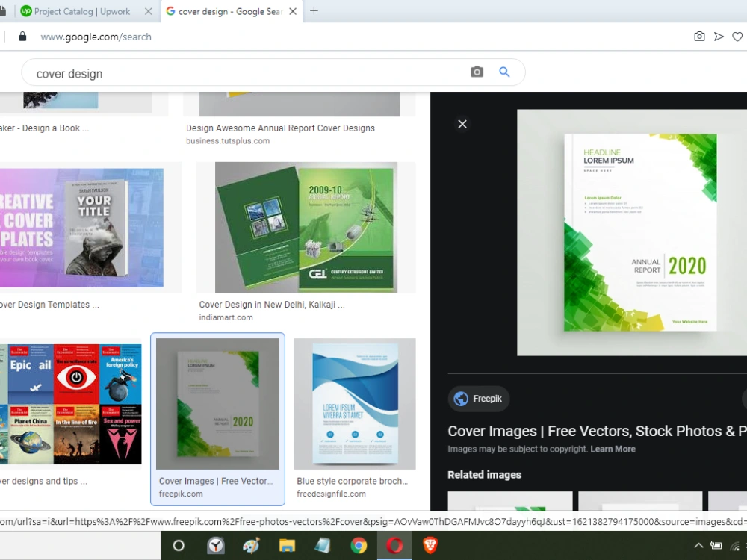
Task: Click the freepik.com source text
Action: [181, 494]
